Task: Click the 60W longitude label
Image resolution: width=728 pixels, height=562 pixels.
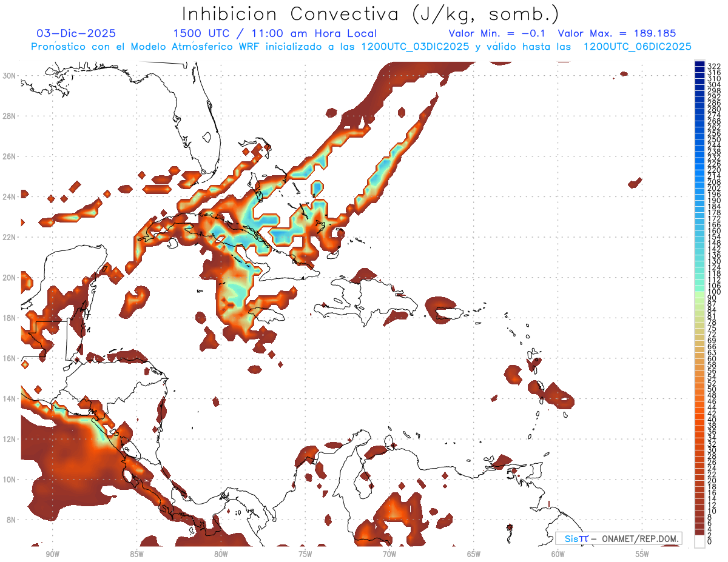Action: pyautogui.click(x=558, y=554)
